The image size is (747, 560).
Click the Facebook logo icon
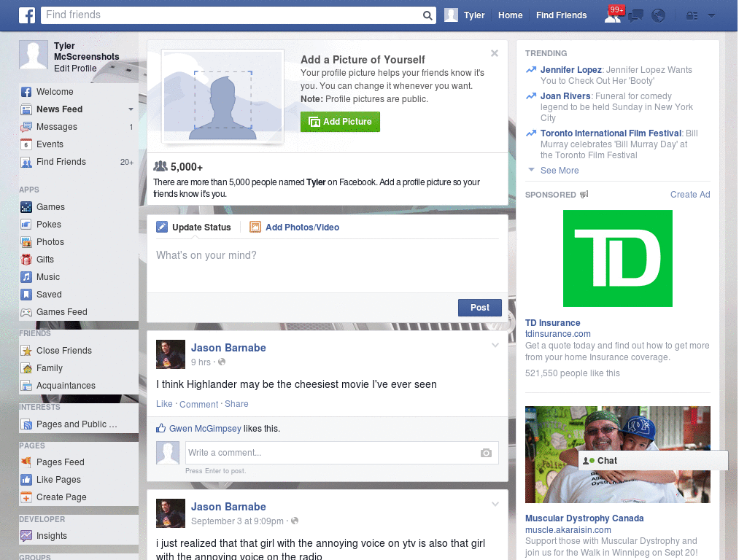pos(27,15)
